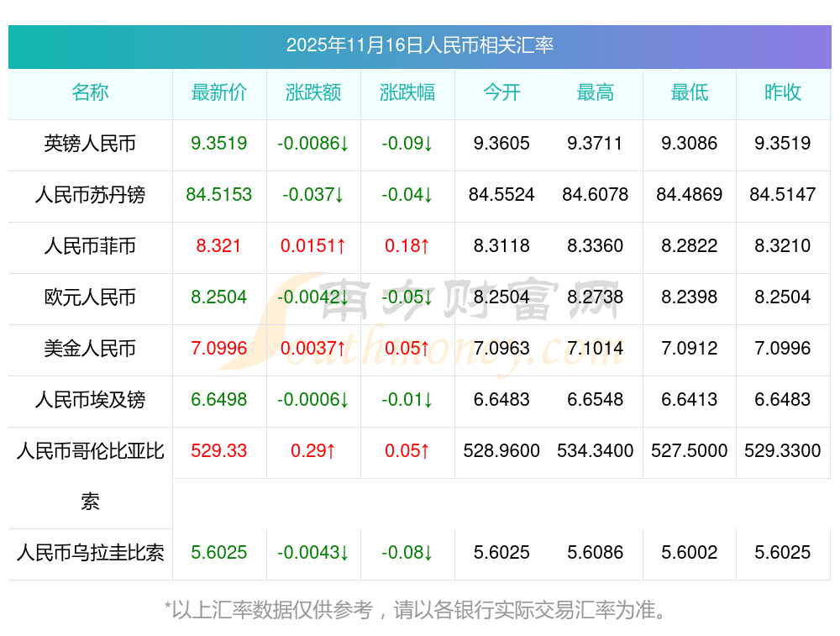Open the 美金人民币 currency pair
This screenshot has width=840, height=636.
[90, 349]
